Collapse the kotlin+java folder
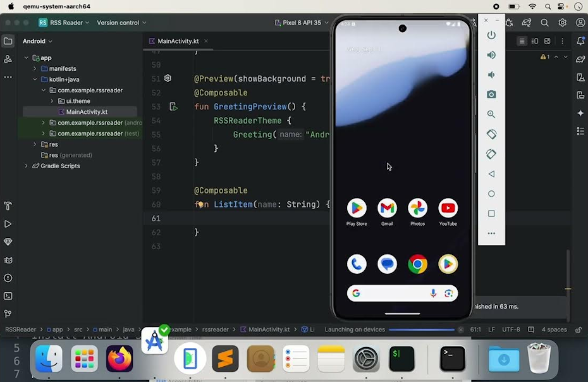The height and width of the screenshot is (382, 588). pyautogui.click(x=35, y=80)
